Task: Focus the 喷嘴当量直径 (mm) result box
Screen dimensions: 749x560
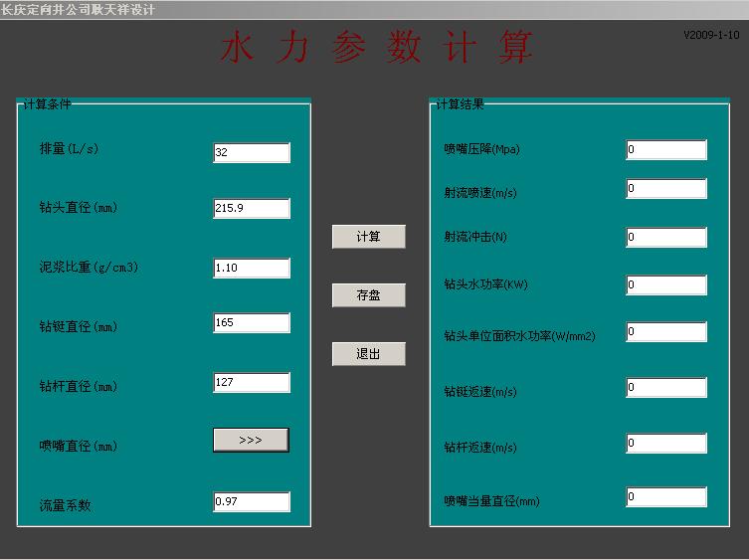Action: click(x=666, y=496)
